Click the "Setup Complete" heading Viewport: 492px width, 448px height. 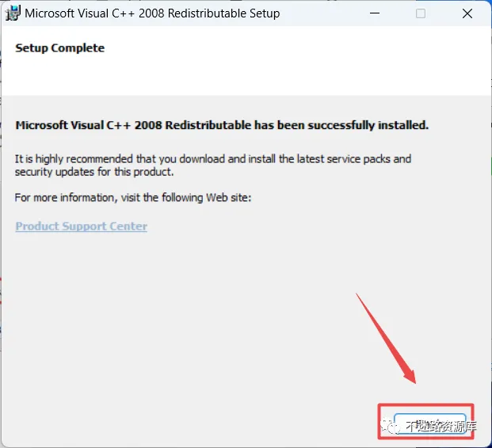point(60,48)
